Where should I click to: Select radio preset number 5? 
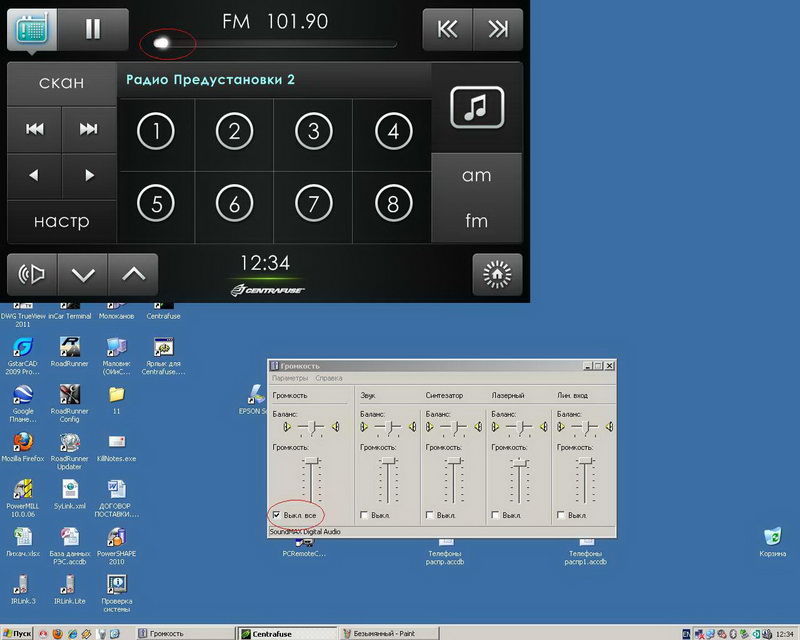pyautogui.click(x=156, y=204)
